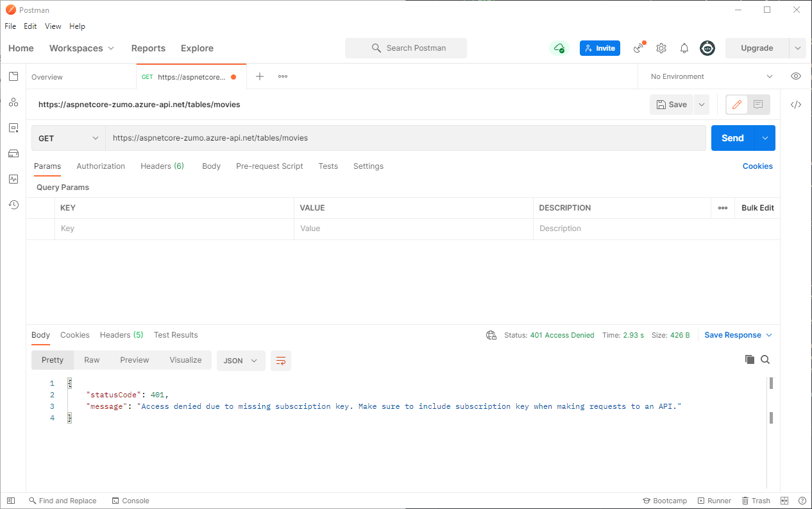
Task: Search within the response body
Action: (765, 360)
